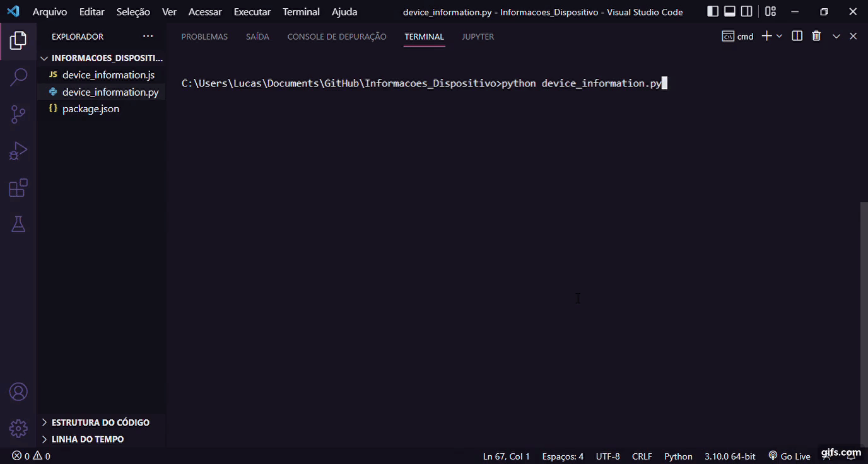Open the Arquivo menu
This screenshot has height=464, width=868.
click(50, 11)
